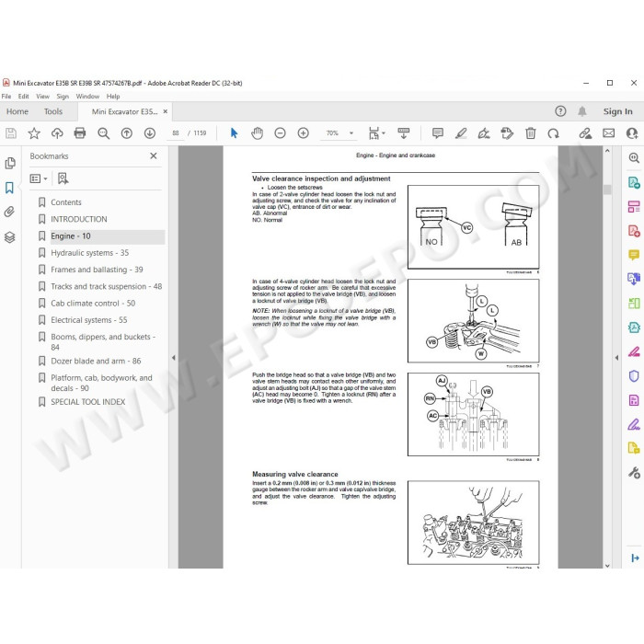This screenshot has height=644, width=644.
Task: Open the Window menu
Action: click(87, 96)
